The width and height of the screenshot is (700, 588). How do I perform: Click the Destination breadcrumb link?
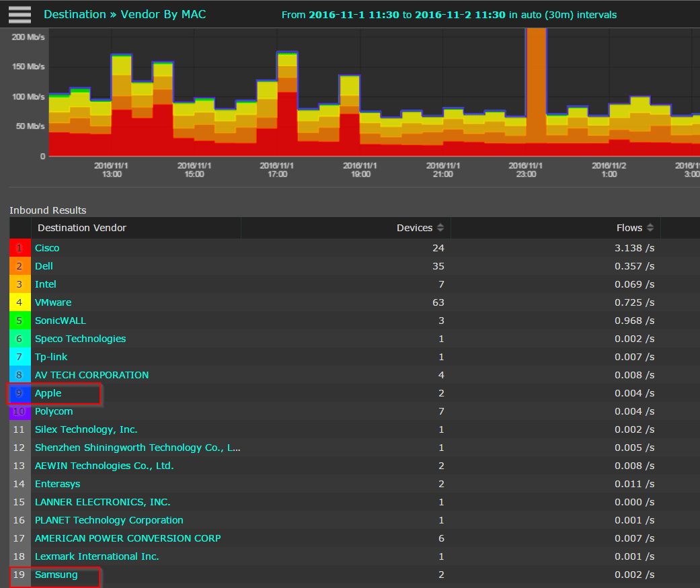[75, 14]
